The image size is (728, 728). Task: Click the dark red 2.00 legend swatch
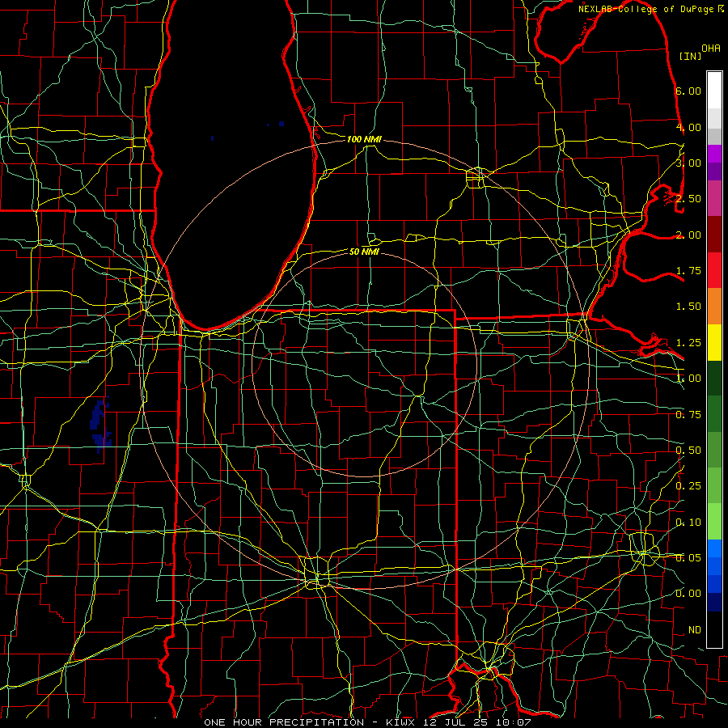tap(714, 235)
